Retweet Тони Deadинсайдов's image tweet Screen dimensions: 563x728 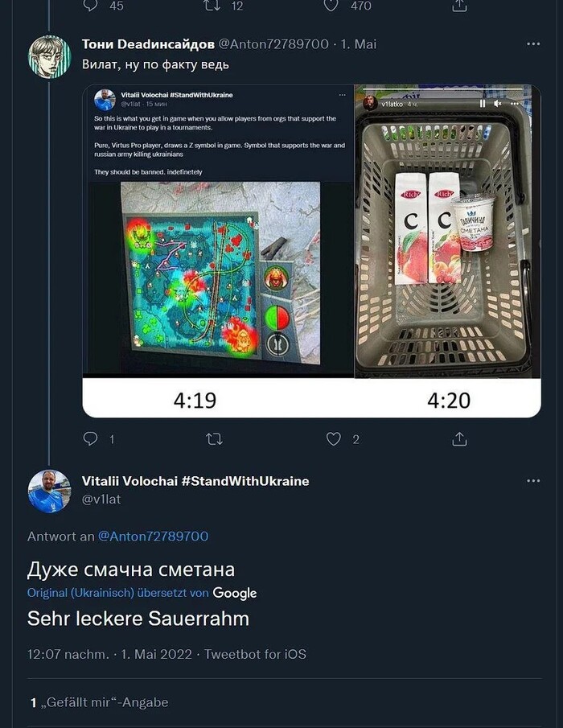click(214, 439)
